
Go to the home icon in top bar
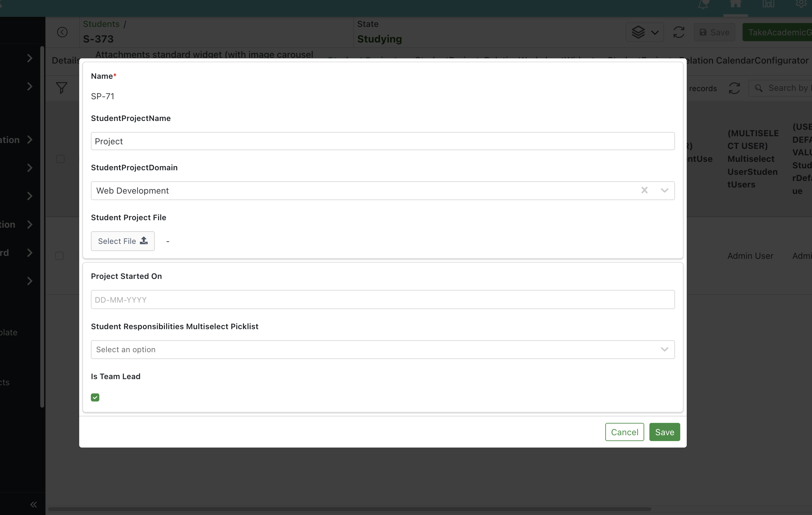tap(735, 4)
